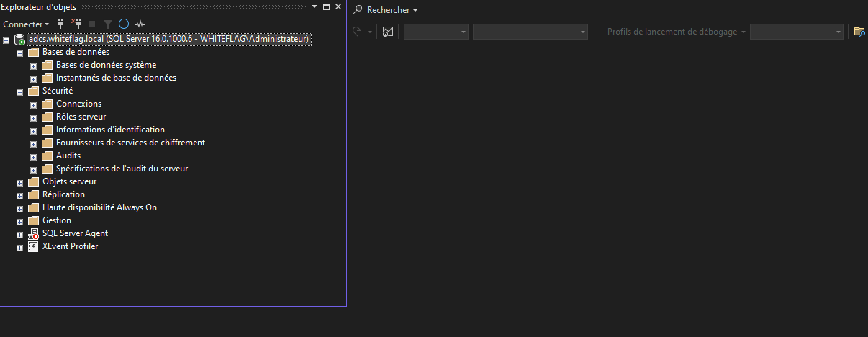Image resolution: width=868 pixels, height=337 pixels.
Task: Click the Connect Object Explorer plug icon
Action: [x=61, y=24]
